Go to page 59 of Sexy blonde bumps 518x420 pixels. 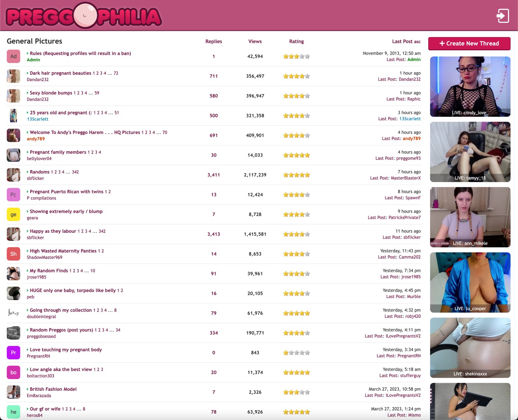(x=97, y=93)
